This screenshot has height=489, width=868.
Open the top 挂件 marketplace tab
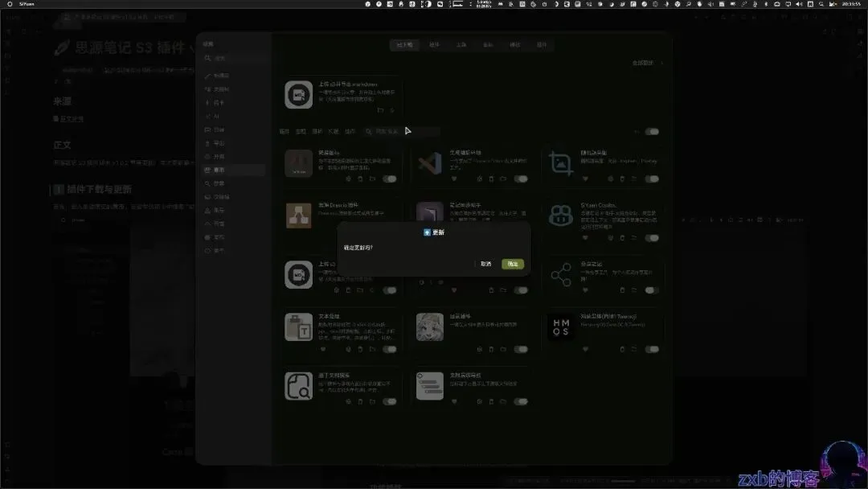pyautogui.click(x=542, y=45)
